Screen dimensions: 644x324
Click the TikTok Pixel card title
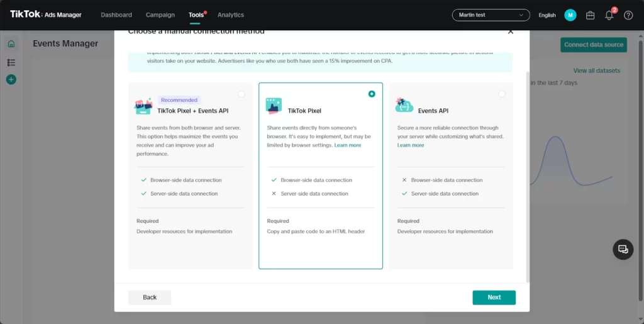point(304,111)
